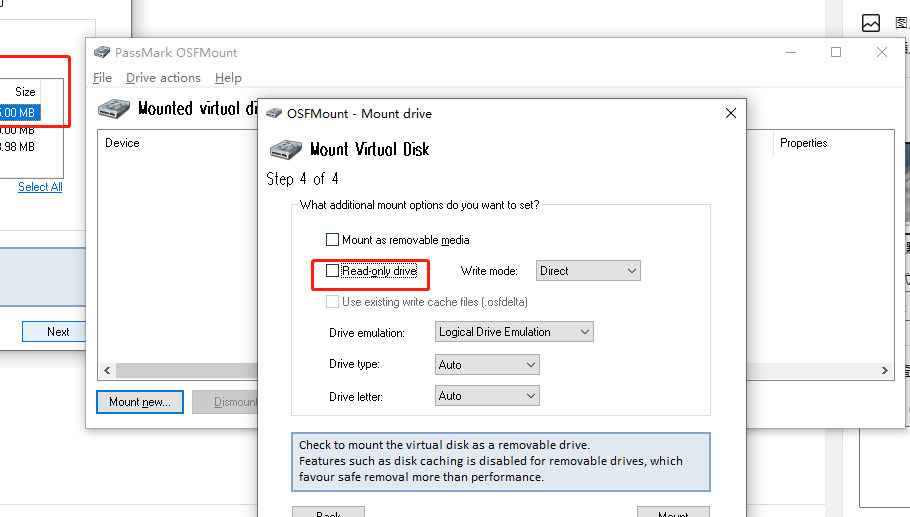The image size is (910, 517).
Task: Click the Mount new... button
Action: [x=140, y=402]
